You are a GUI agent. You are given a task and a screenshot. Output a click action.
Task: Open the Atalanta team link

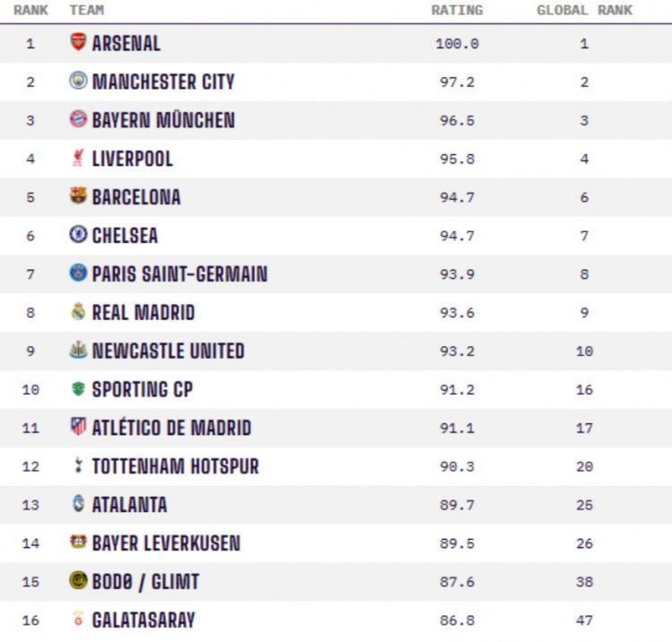[x=129, y=505]
